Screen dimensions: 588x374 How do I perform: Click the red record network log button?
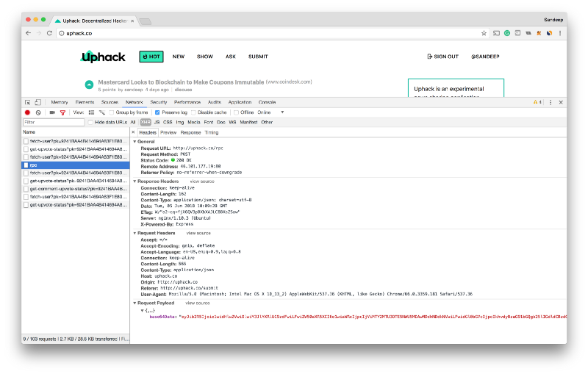27,112
